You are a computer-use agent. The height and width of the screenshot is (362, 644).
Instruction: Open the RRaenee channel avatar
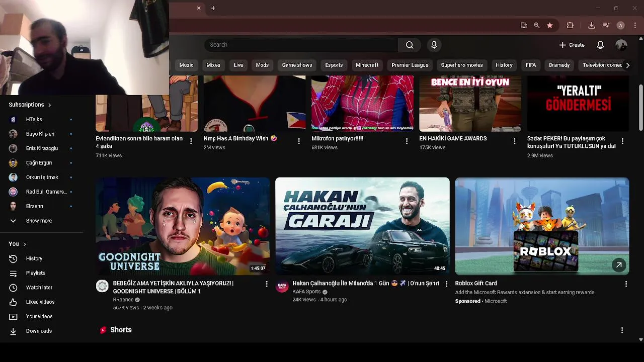click(x=102, y=286)
